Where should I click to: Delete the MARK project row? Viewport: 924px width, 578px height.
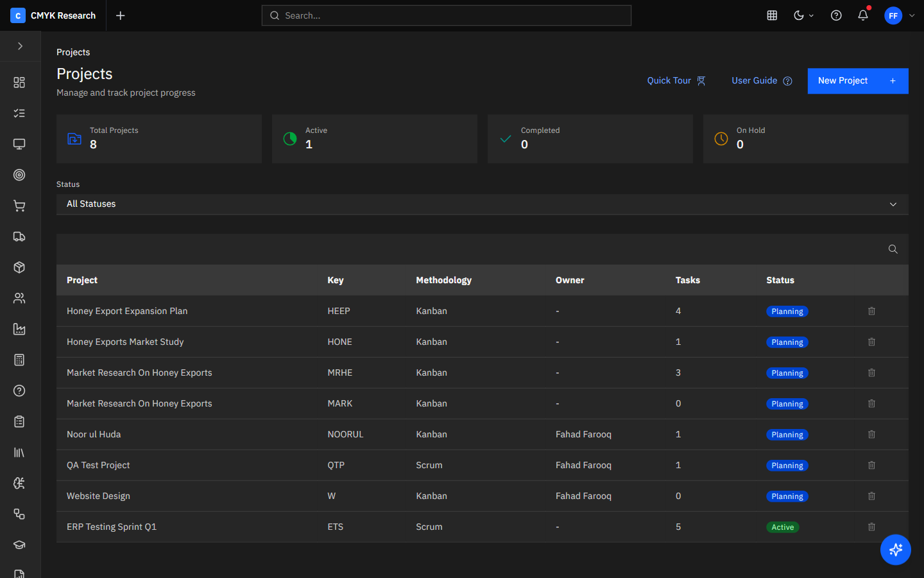tap(871, 403)
